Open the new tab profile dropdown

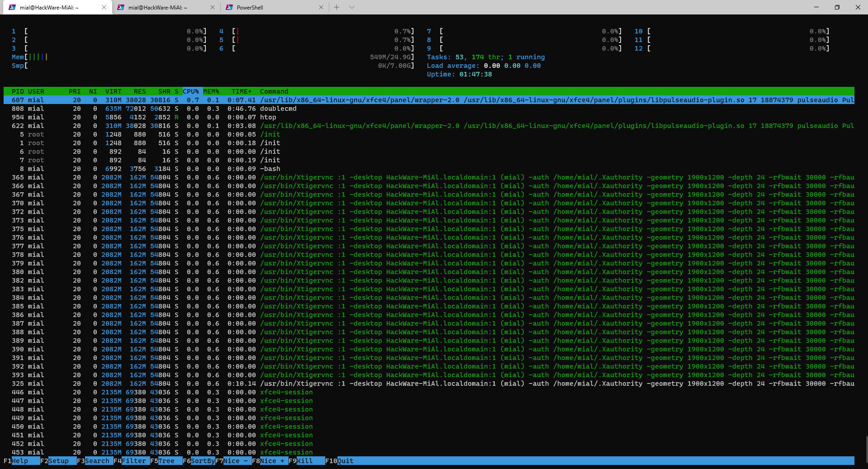pos(352,7)
